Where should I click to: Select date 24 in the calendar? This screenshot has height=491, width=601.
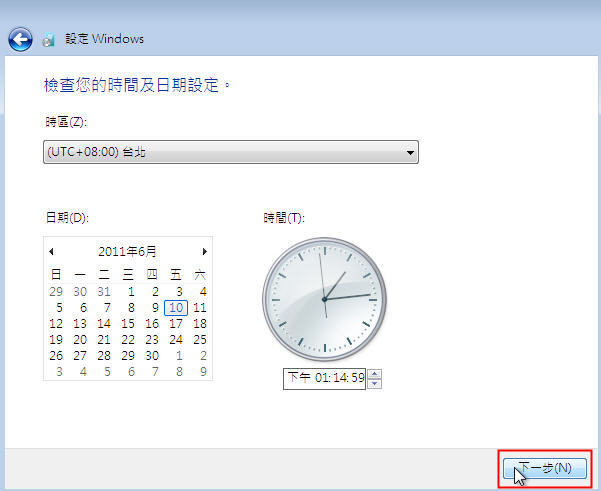click(176, 340)
